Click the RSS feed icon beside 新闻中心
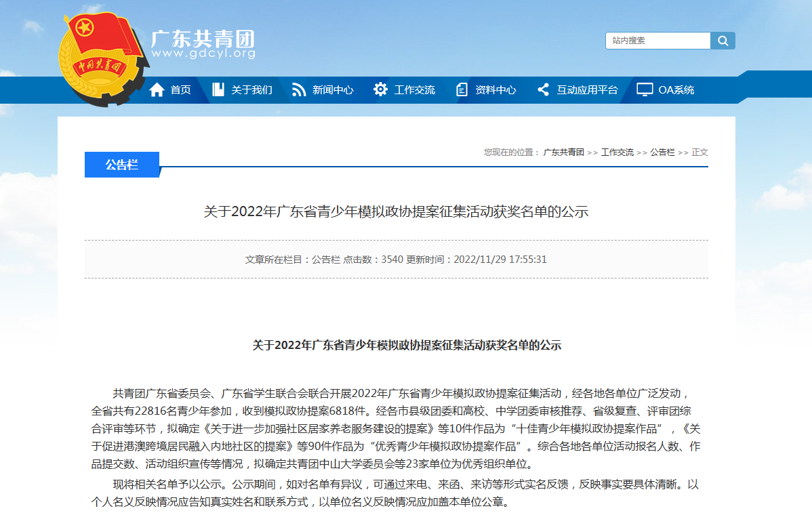 pos(299,89)
